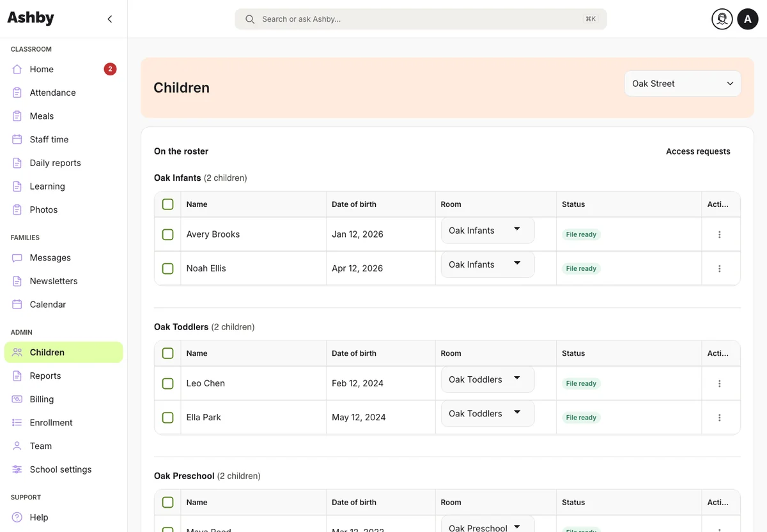Go to Attendance in the sidebar
767x532 pixels.
point(63,93)
